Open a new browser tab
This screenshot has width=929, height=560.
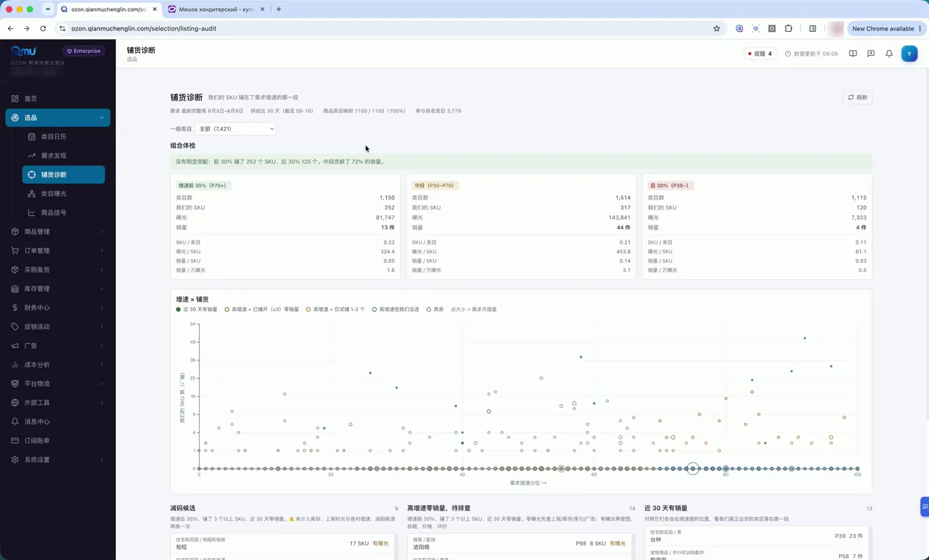click(x=279, y=9)
